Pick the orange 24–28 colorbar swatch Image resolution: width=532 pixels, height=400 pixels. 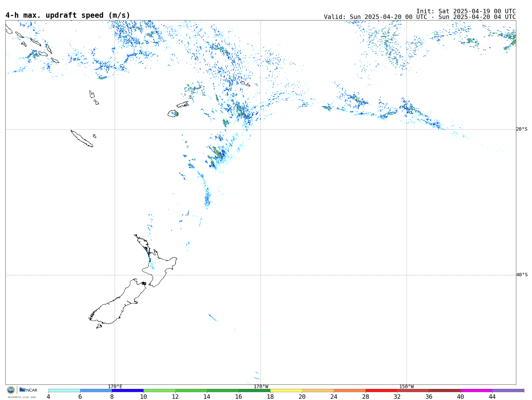pyautogui.click(x=349, y=390)
